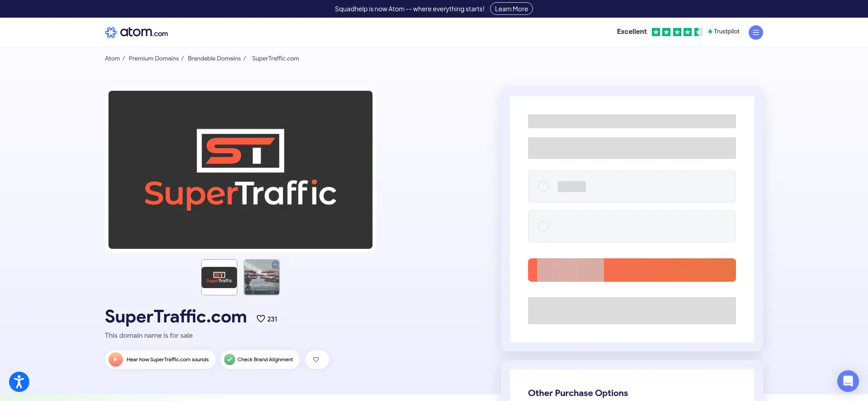The image size is (868, 401).
Task: Click the heart favorite button beside Check Brand Alignment
Action: coord(316,359)
